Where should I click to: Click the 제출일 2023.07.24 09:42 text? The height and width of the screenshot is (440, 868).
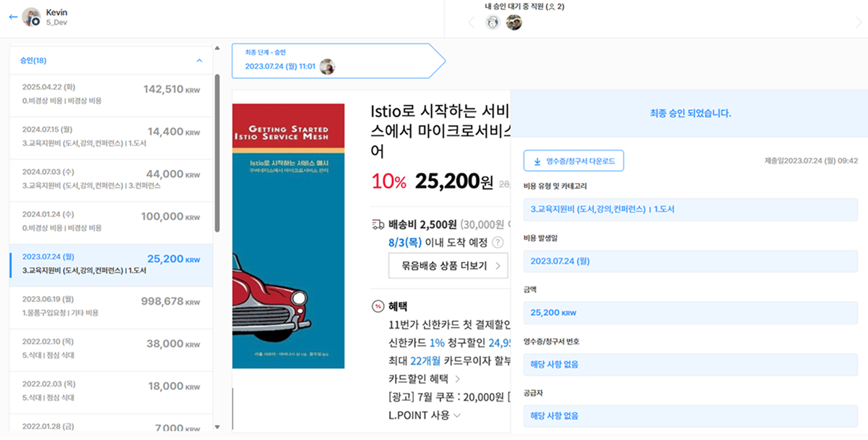[811, 161]
